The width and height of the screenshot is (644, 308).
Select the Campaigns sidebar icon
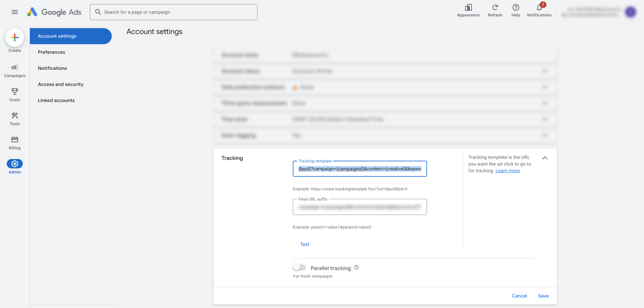(14, 68)
